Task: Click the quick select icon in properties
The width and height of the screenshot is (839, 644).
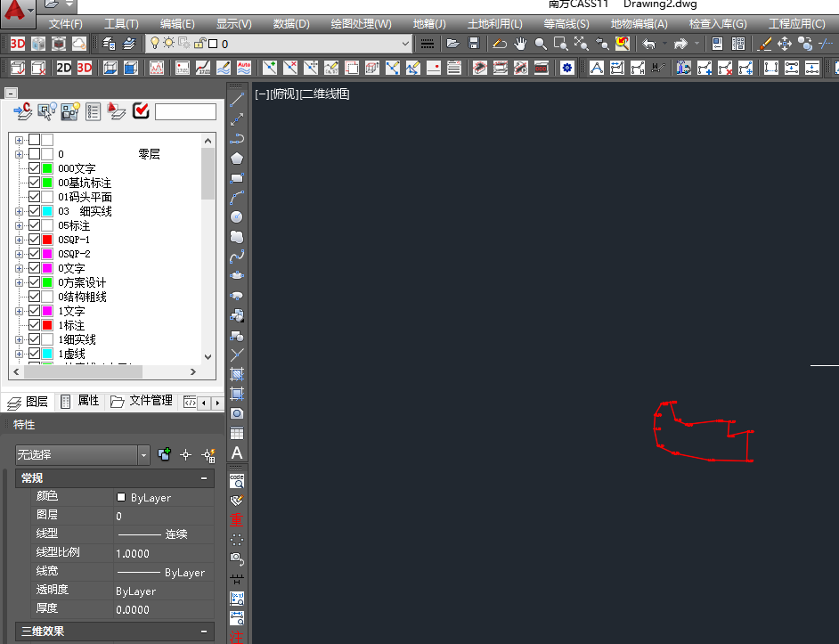Action: pos(208,455)
